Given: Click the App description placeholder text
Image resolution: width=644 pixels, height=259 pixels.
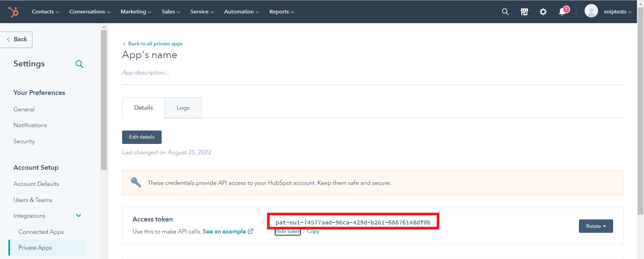Looking at the screenshot, I should 146,72.
